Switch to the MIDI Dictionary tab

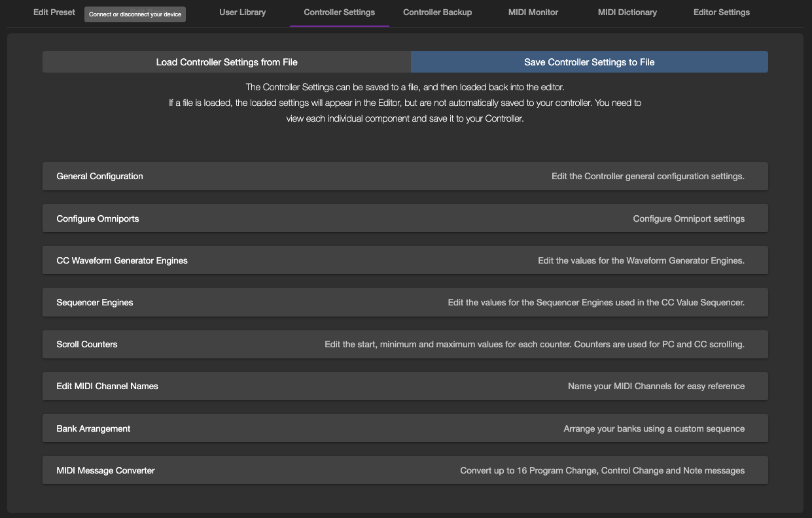(x=627, y=12)
